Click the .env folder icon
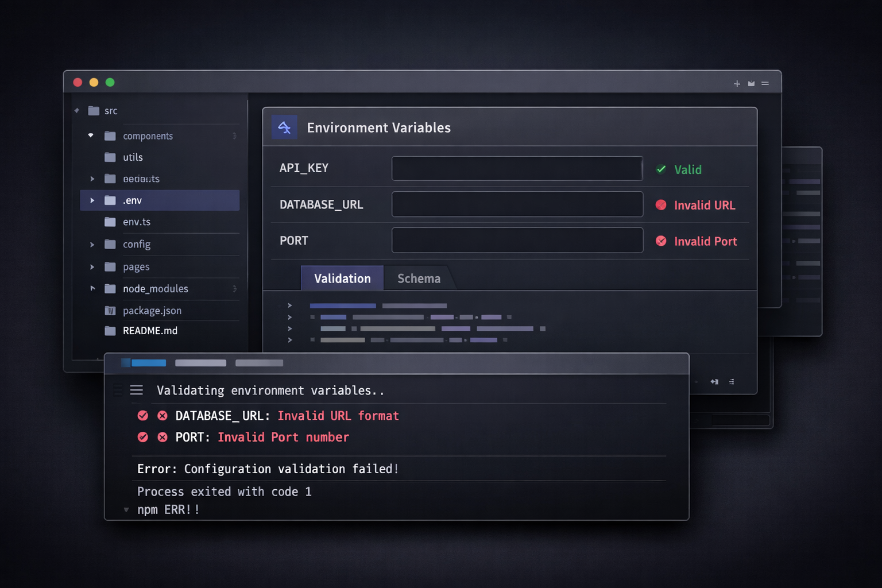The height and width of the screenshot is (588, 882). (x=110, y=200)
